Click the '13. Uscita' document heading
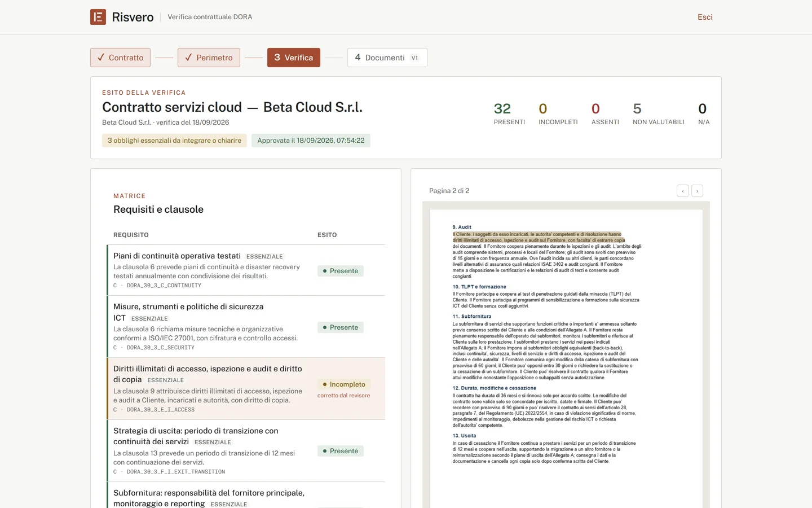Image resolution: width=812 pixels, height=508 pixels. tap(464, 436)
